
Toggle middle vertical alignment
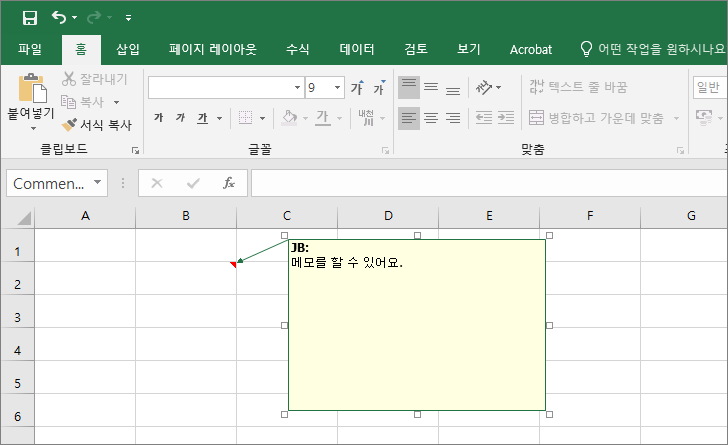click(431, 87)
